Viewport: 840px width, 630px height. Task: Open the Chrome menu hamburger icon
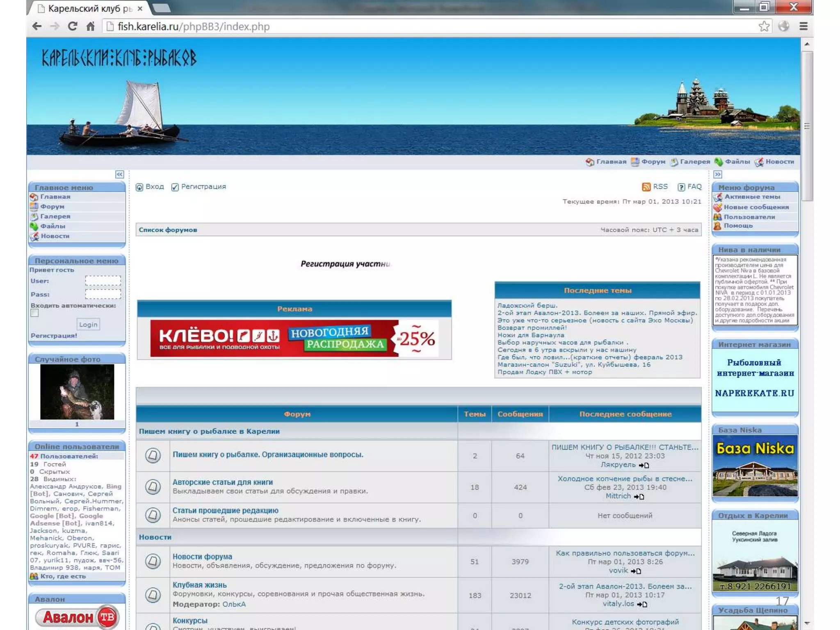click(803, 27)
